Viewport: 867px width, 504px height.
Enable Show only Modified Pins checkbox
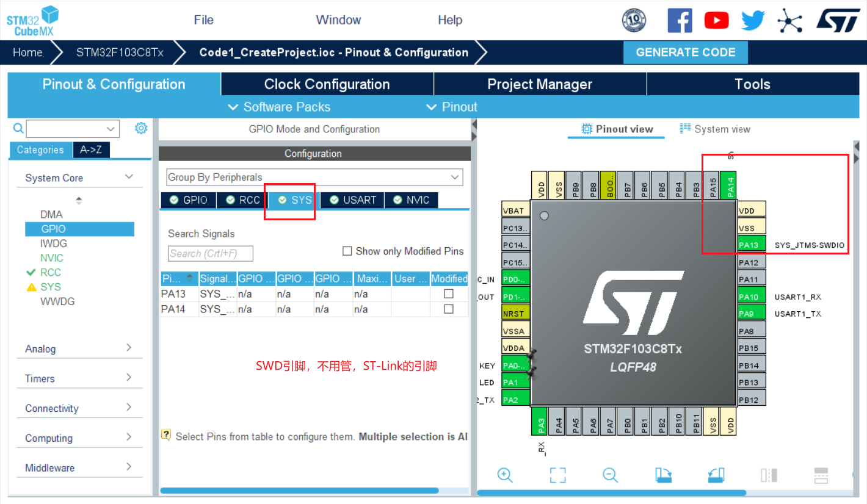(347, 251)
